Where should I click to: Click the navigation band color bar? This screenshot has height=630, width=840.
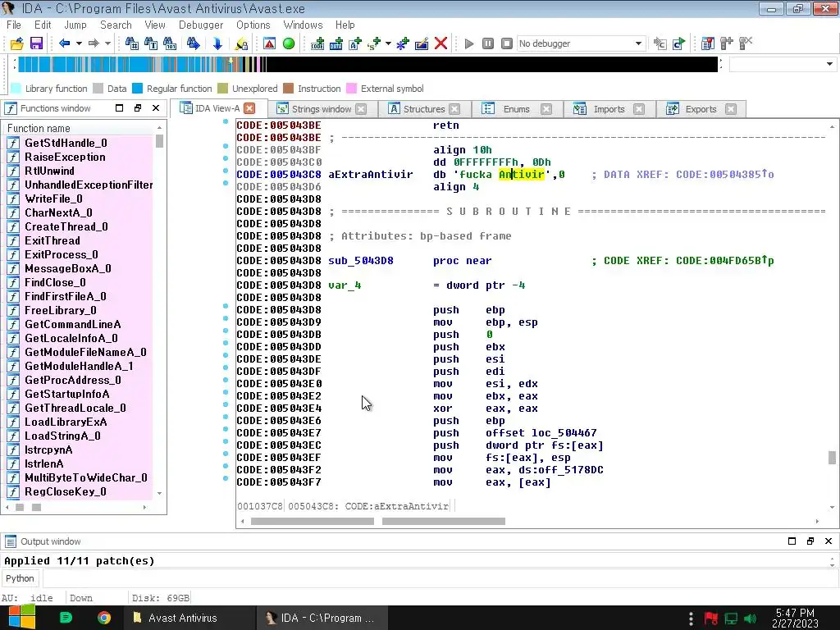pos(367,64)
